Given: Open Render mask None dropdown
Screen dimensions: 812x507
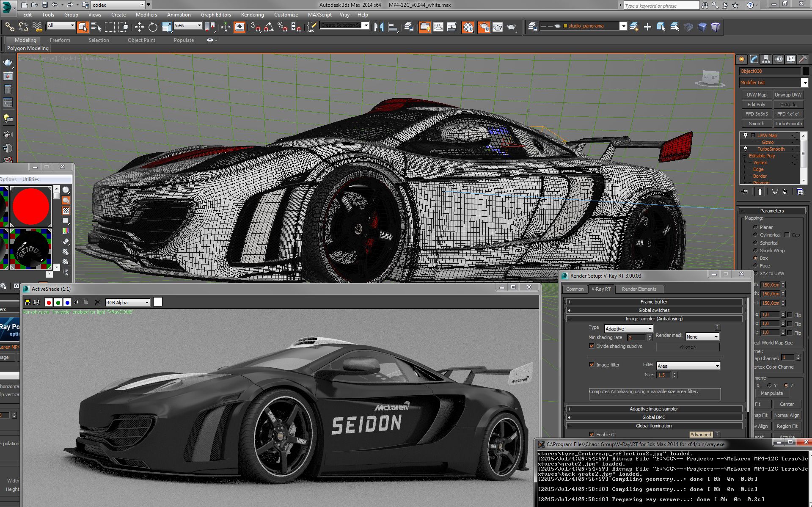Looking at the screenshot, I should [x=702, y=337].
